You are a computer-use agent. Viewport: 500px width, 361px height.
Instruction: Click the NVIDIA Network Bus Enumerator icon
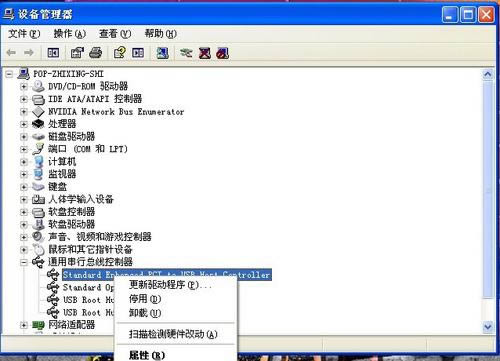pos(38,112)
